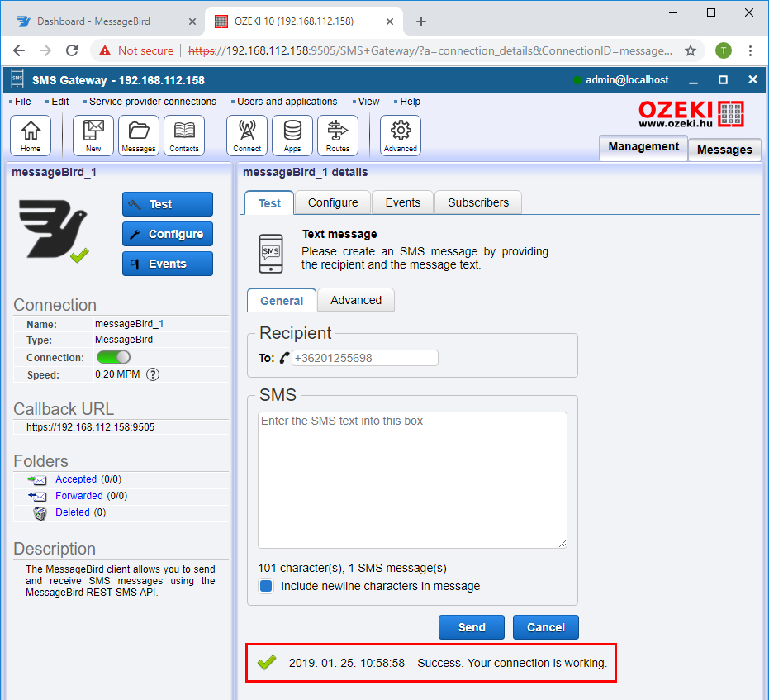Switch to the Subscribers tab
Screen dimensions: 769x700
[x=478, y=202]
